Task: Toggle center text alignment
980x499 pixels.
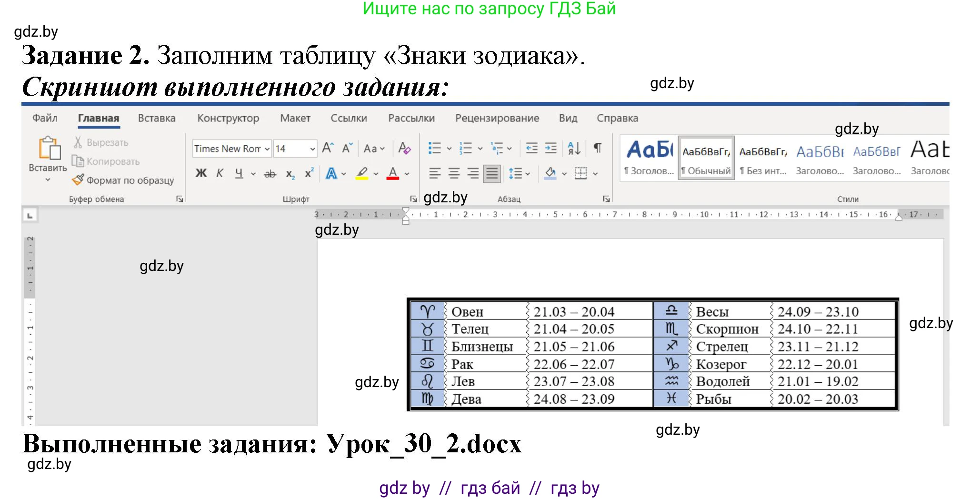Action: pyautogui.click(x=453, y=173)
